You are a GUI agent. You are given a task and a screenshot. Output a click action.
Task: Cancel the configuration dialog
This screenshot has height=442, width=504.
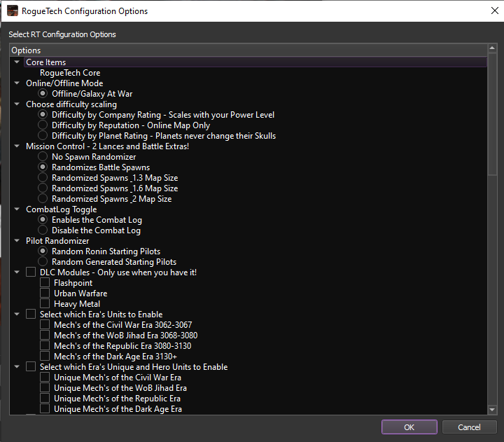point(469,427)
